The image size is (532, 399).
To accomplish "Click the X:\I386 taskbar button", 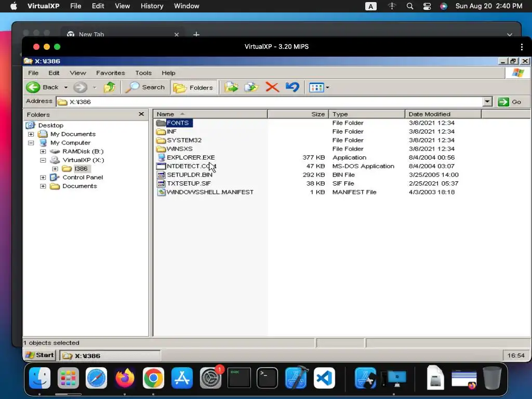I will click(110, 355).
